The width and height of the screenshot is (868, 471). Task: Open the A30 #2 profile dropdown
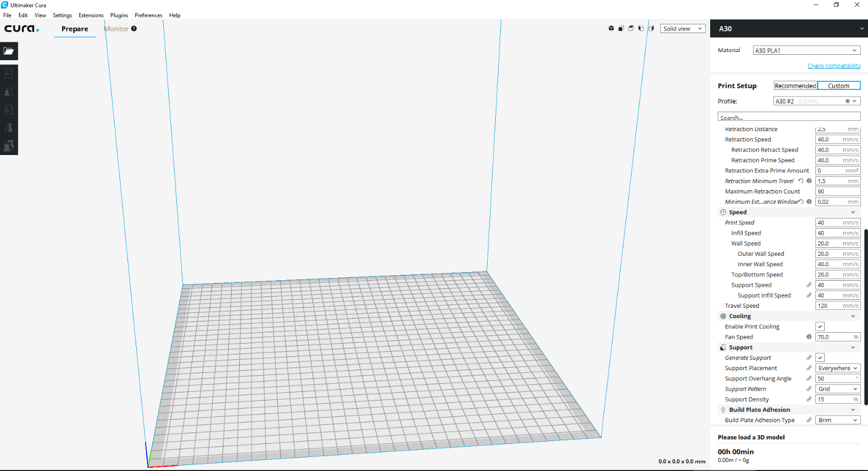(x=817, y=101)
